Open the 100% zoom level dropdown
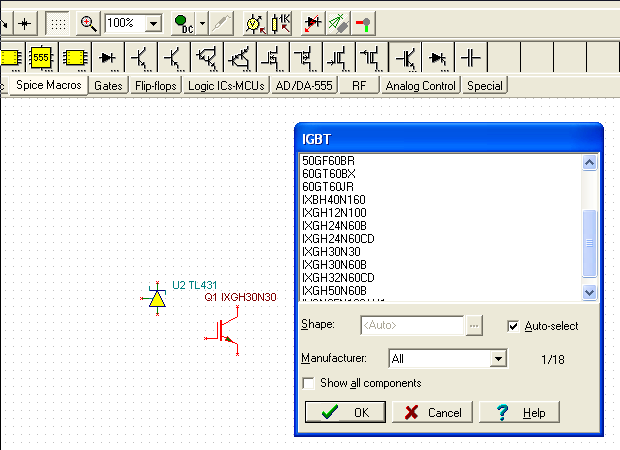 (153, 24)
